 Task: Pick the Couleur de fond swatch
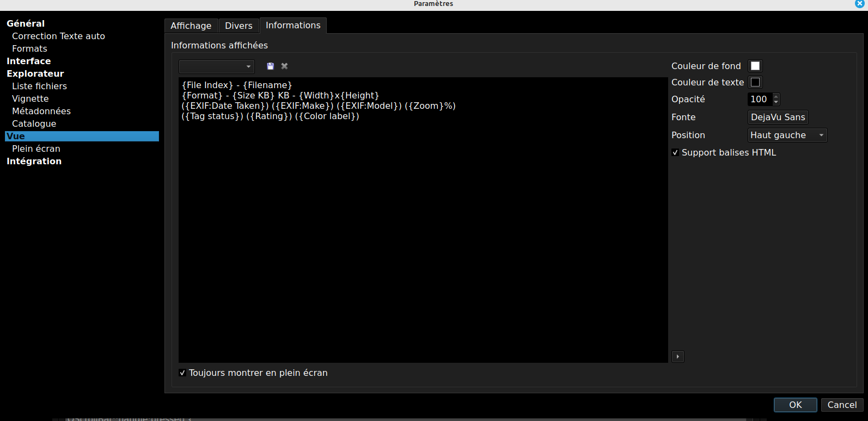755,66
